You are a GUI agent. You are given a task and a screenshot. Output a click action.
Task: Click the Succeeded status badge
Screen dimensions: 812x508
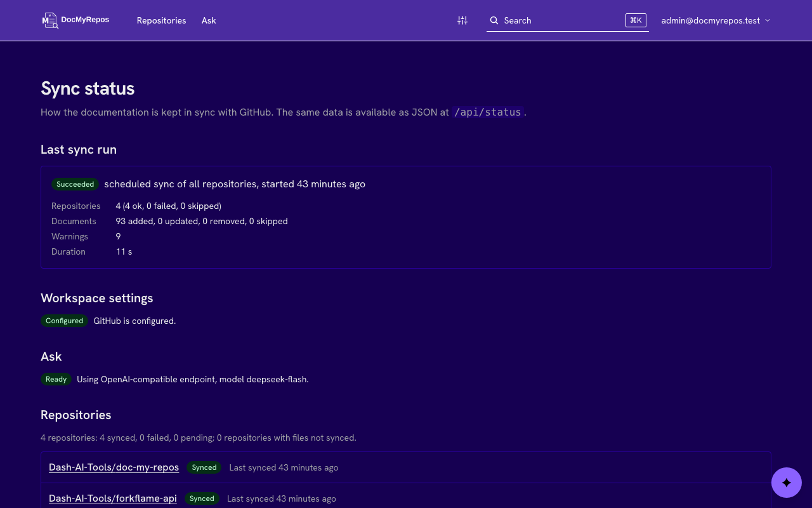point(75,184)
